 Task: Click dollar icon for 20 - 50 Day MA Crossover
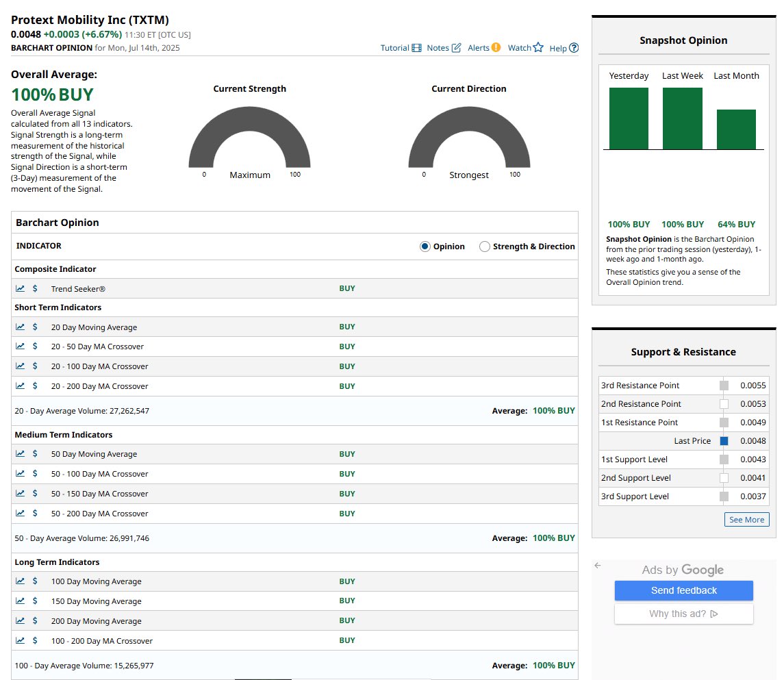[x=35, y=346]
